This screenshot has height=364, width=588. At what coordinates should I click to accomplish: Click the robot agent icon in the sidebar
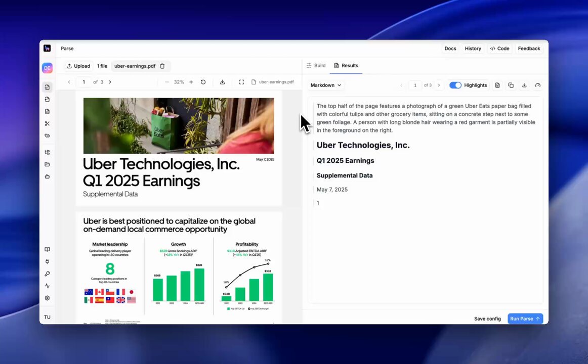(47, 176)
